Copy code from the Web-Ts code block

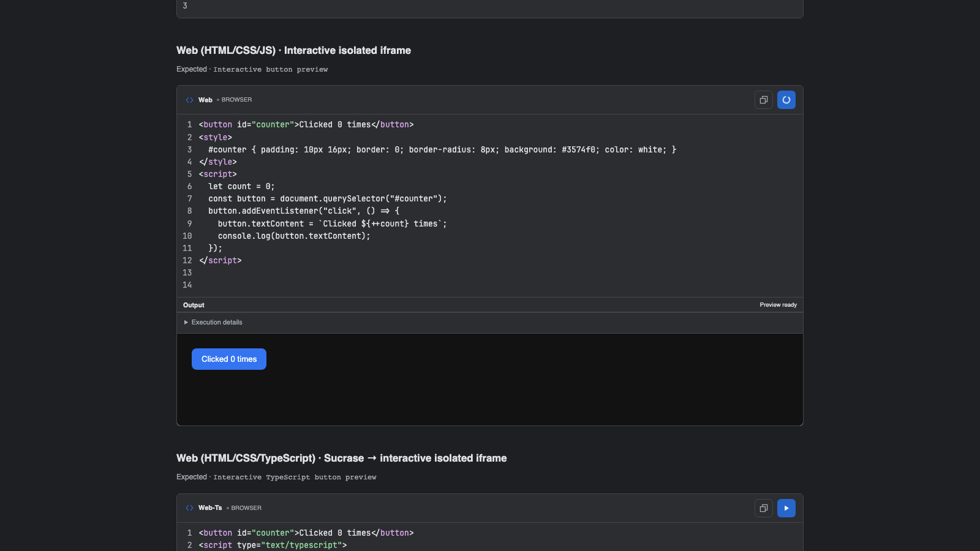point(764,508)
